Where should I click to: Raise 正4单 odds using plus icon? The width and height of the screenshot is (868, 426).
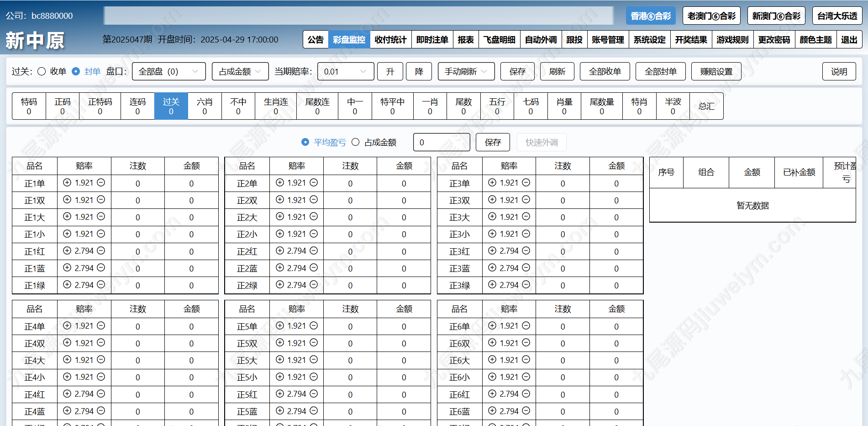click(x=67, y=325)
